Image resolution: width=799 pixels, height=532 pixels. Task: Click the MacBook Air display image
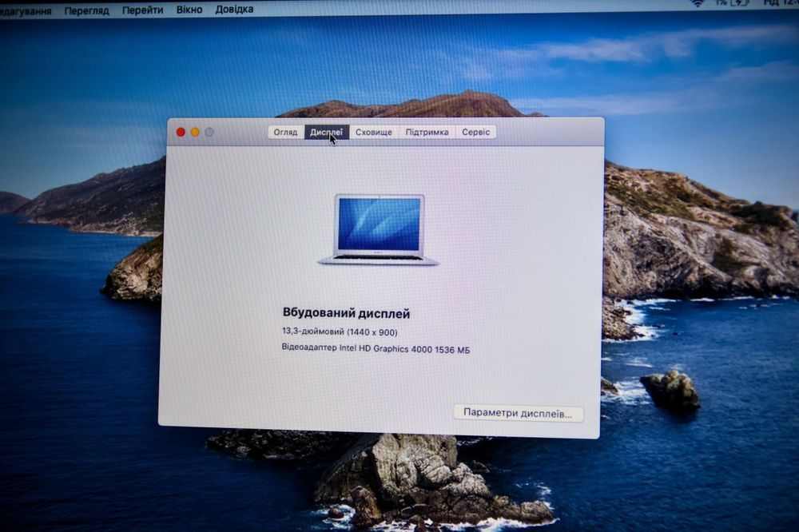pyautogui.click(x=379, y=229)
